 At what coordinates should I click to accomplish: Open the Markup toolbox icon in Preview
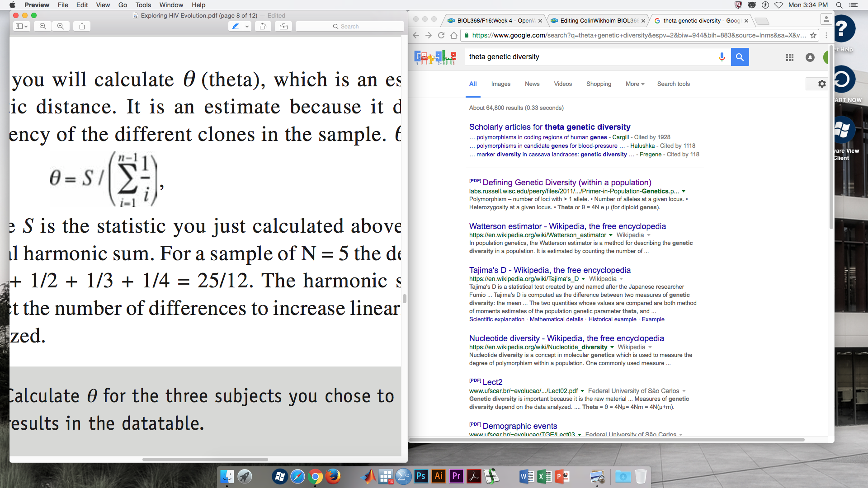click(283, 26)
